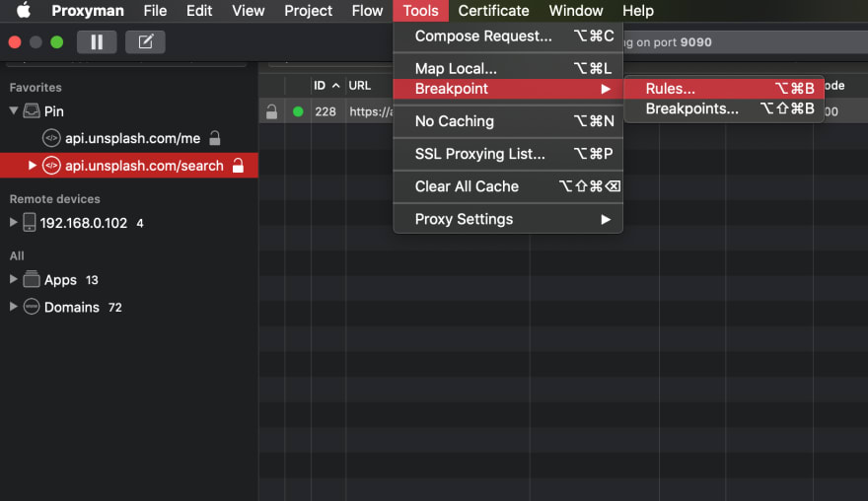Image resolution: width=868 pixels, height=501 pixels.
Task: Click the Remote devices section label
Action: coord(55,199)
